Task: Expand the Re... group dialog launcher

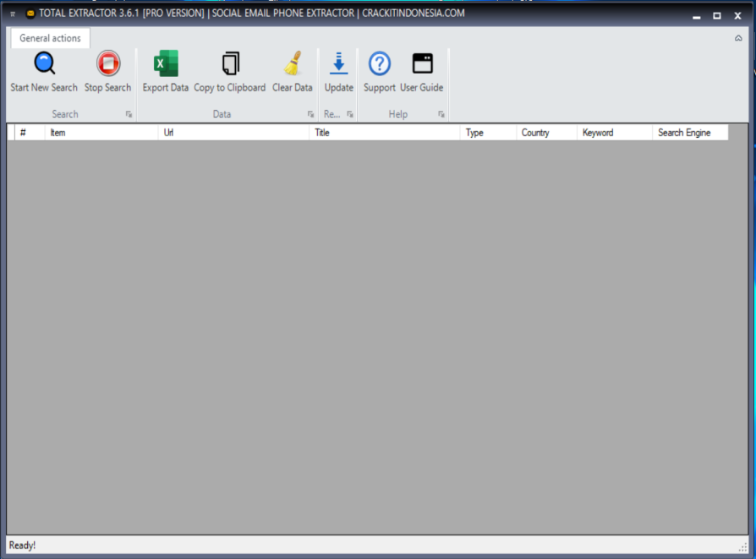Action: coord(350,114)
